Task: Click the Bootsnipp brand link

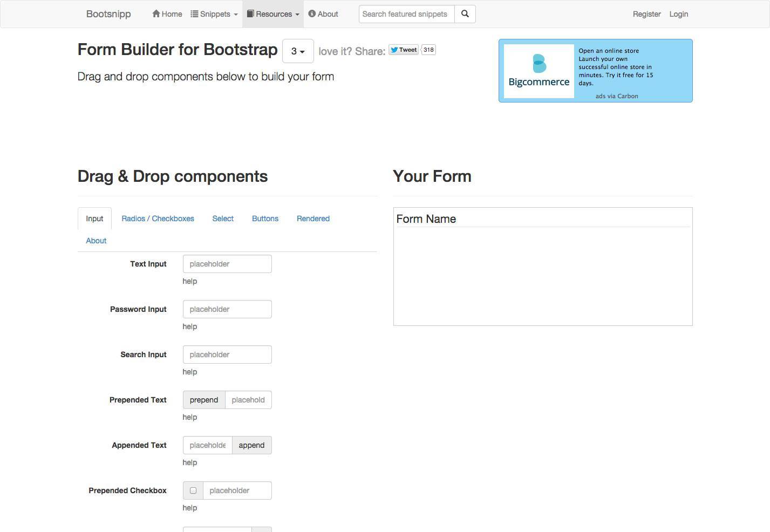Action: pyautogui.click(x=108, y=14)
